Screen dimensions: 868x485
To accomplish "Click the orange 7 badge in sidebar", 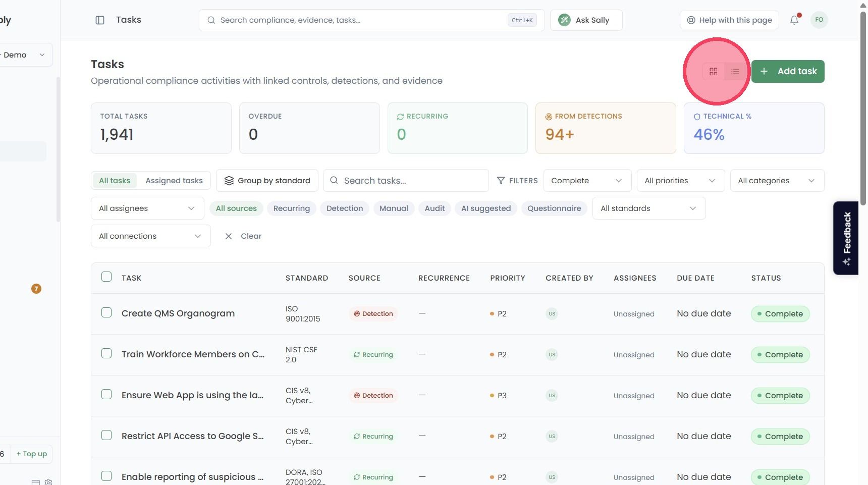I will (x=36, y=289).
